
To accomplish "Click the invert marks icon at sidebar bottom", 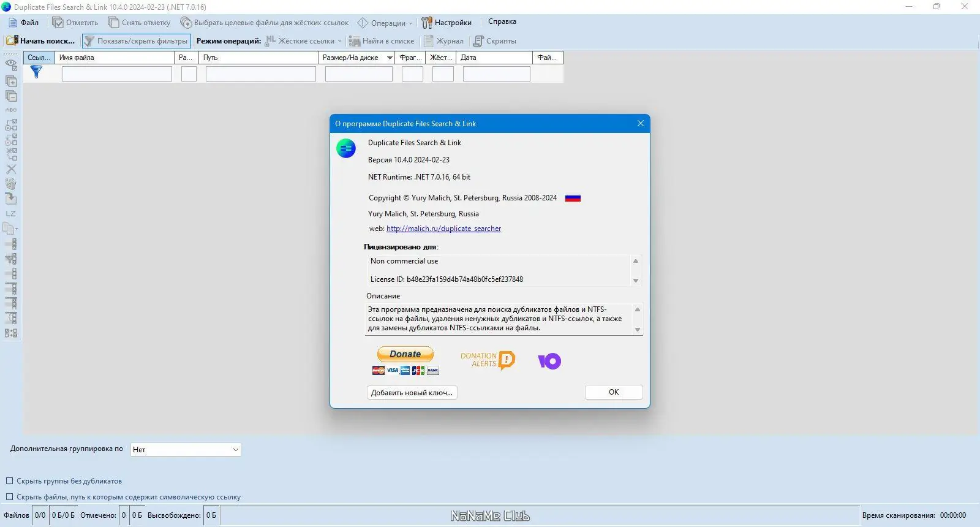I will 11,333.
